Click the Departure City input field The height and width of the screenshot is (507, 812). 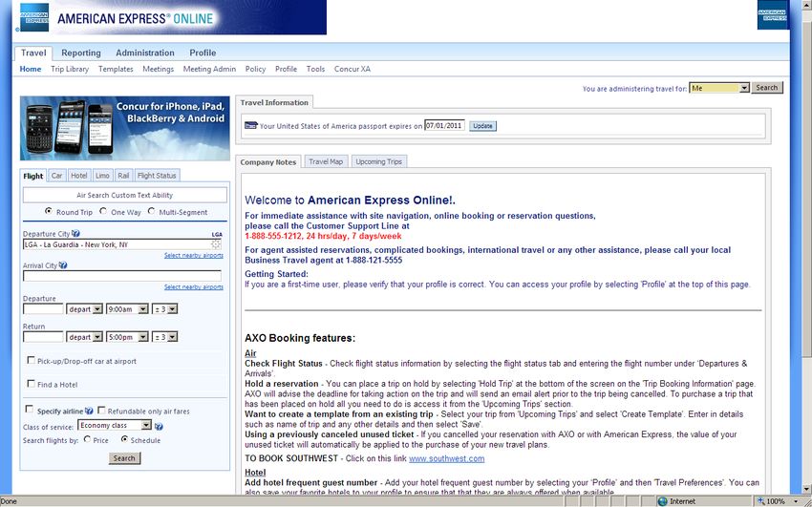coord(122,244)
